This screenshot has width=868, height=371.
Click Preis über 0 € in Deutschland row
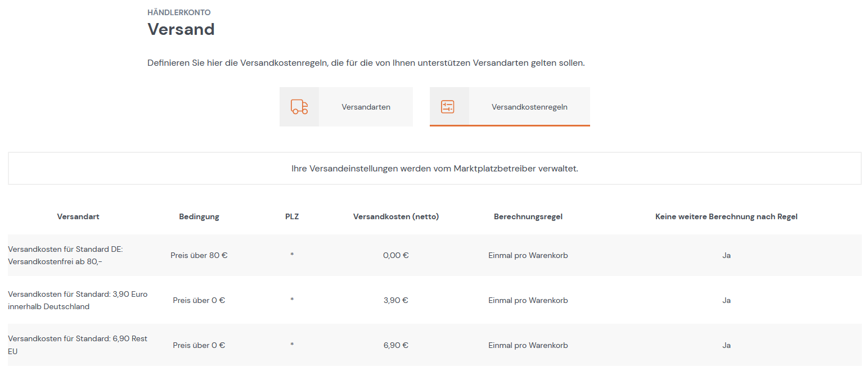199,300
